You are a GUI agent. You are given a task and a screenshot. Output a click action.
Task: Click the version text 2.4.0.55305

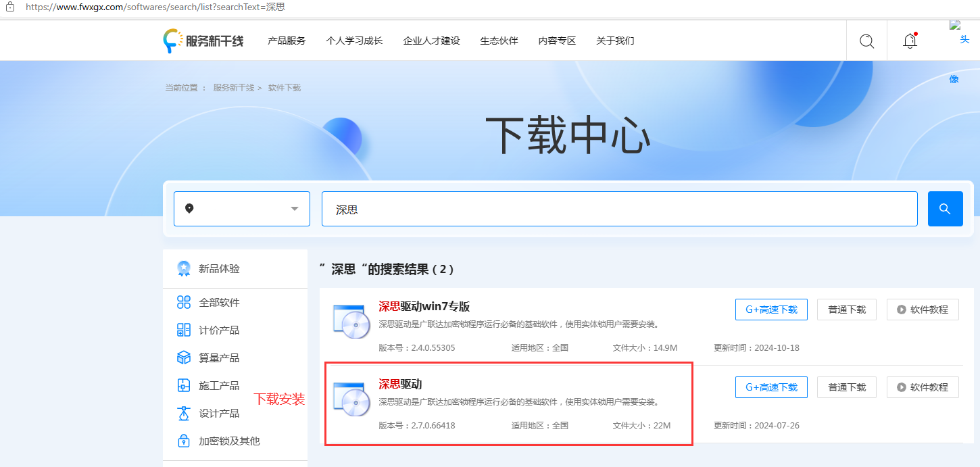416,348
